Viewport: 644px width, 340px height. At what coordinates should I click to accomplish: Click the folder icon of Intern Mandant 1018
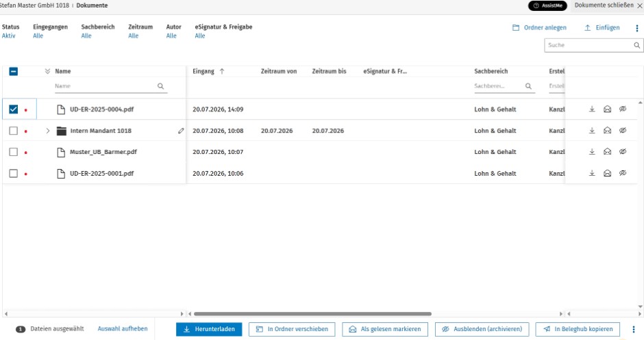61,131
